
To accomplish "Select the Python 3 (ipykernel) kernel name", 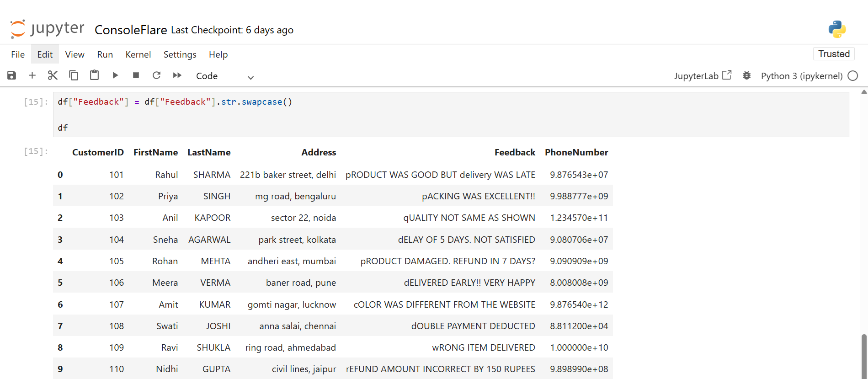I will click(801, 76).
